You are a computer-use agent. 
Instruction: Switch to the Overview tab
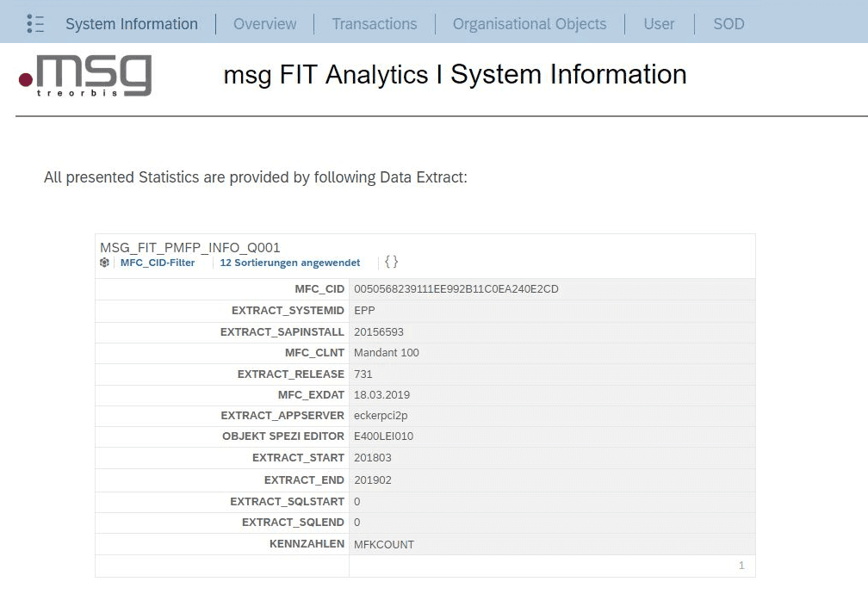coord(264,24)
